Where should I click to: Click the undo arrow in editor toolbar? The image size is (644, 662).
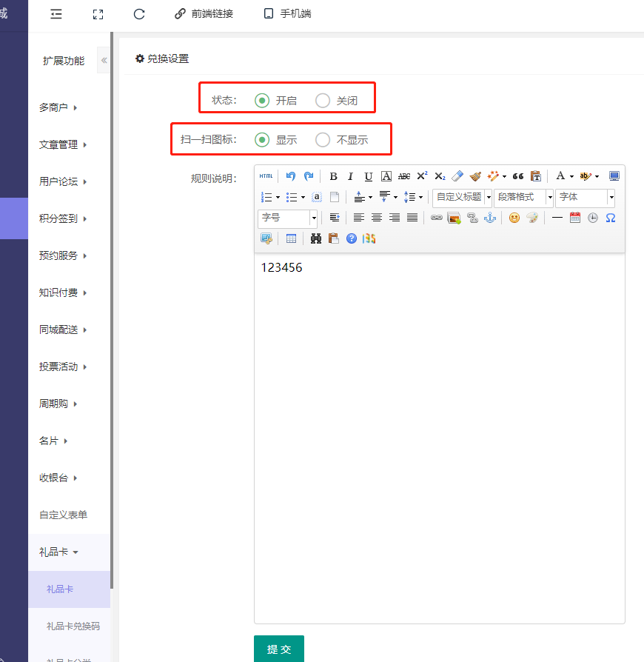[291, 176]
